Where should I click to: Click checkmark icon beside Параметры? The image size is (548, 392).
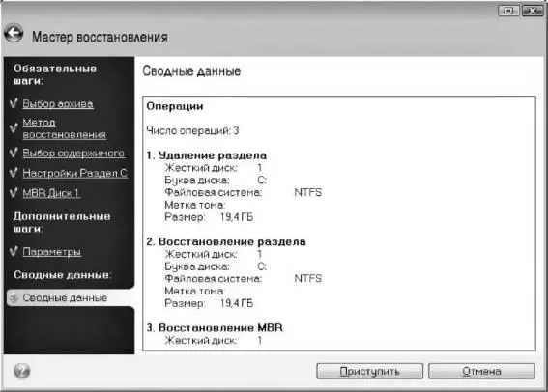coord(14,251)
